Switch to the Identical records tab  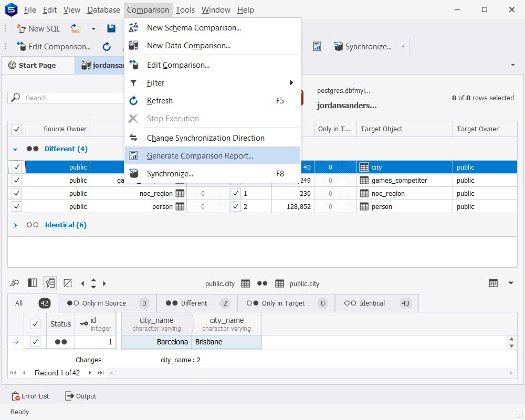pos(376,303)
